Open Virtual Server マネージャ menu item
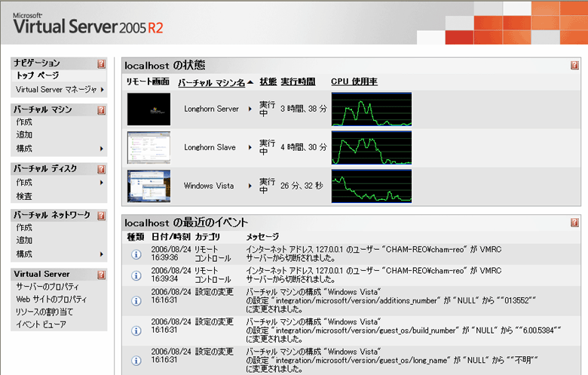Image resolution: width=588 pixels, height=375 pixels. [57, 90]
